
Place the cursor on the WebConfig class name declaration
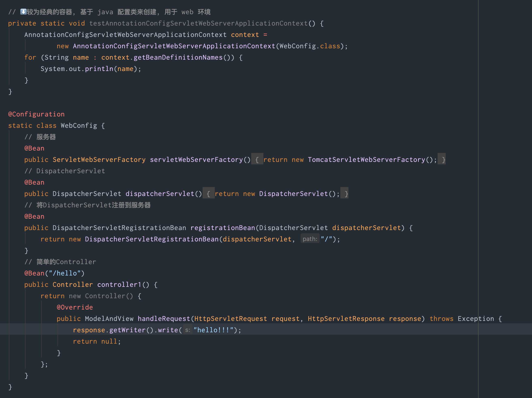tap(79, 125)
